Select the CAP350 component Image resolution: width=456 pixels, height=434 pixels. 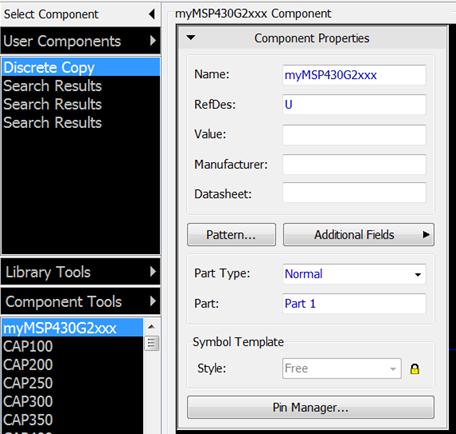73,420
